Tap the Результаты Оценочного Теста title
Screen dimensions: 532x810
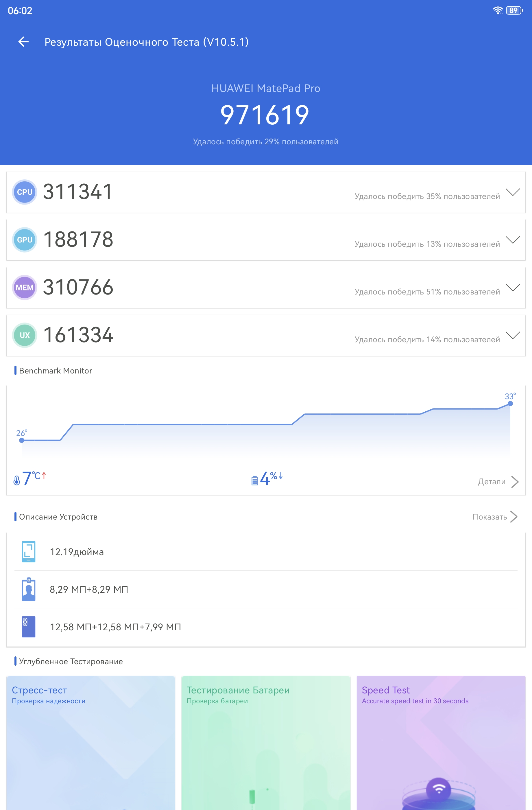coord(147,42)
